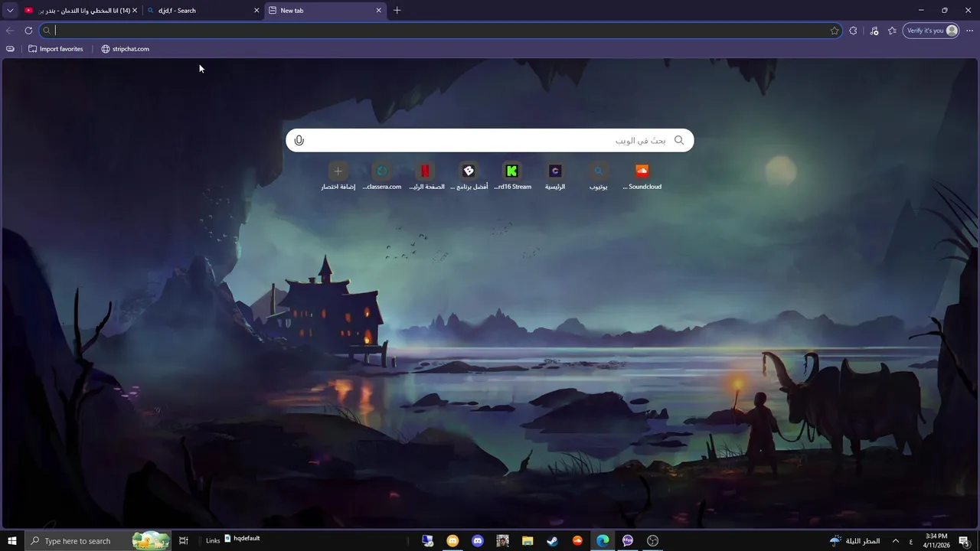
Task: Open the stripchat.com bookmark
Action: [125, 49]
